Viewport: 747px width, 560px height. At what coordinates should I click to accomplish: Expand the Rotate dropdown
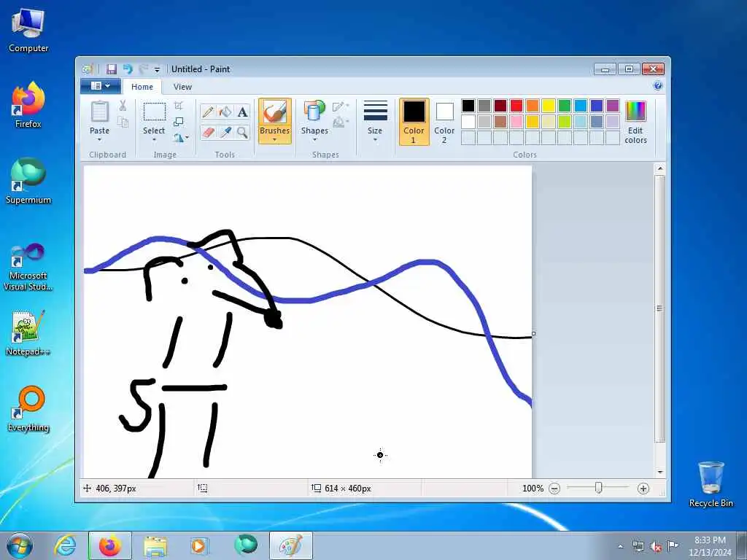click(181, 138)
